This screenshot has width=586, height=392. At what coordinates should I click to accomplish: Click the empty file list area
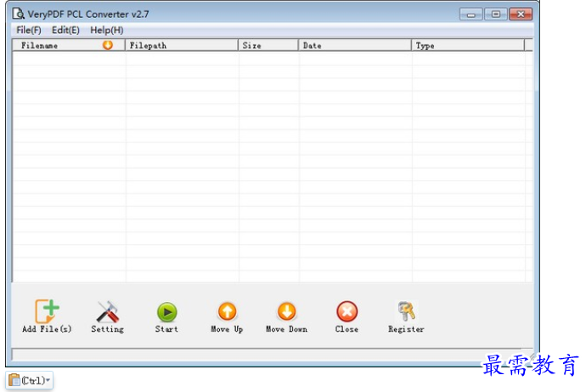tap(272, 170)
